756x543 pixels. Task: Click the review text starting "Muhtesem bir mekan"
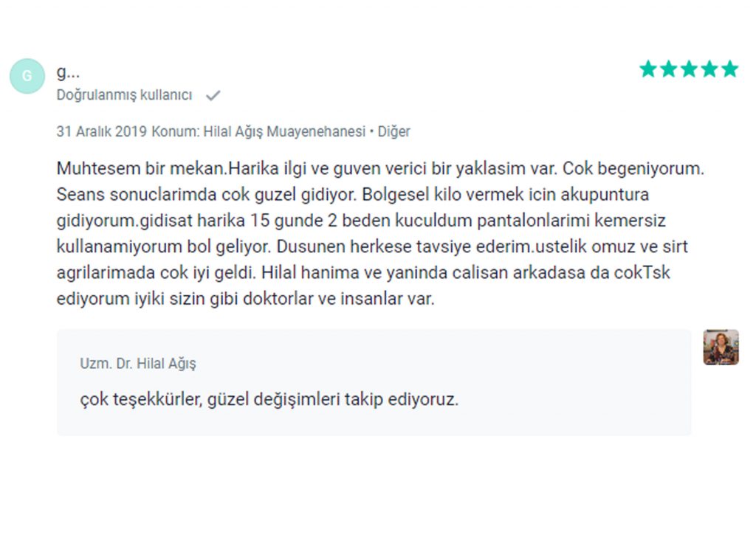pos(380,233)
